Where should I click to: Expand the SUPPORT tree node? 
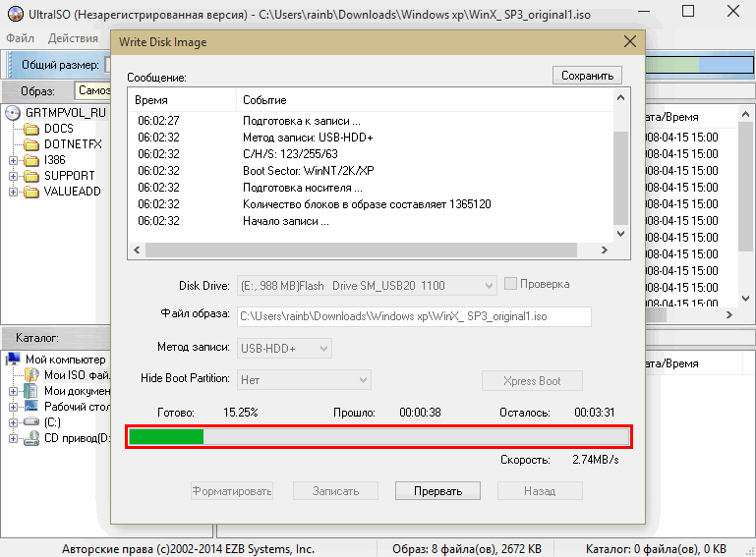13,177
